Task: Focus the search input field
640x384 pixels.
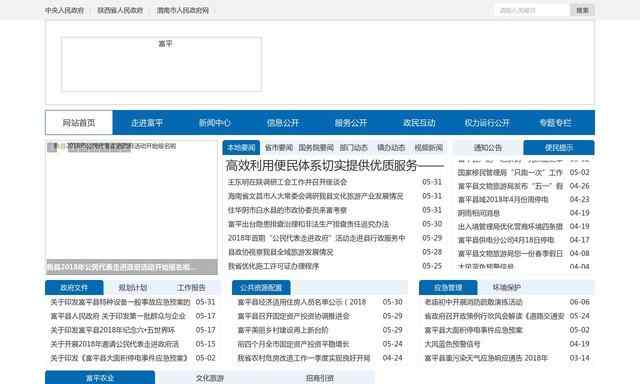Action: click(532, 10)
